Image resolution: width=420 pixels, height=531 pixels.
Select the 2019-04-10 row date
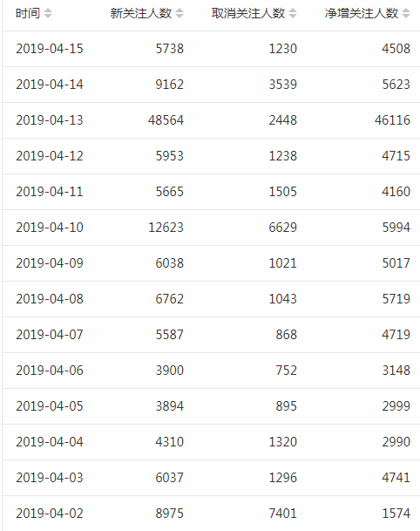pyautogui.click(x=50, y=228)
